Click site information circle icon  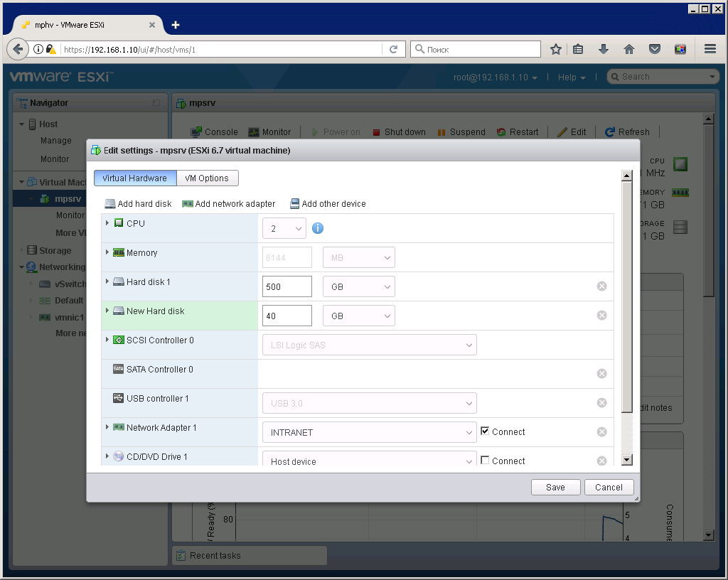click(38, 49)
